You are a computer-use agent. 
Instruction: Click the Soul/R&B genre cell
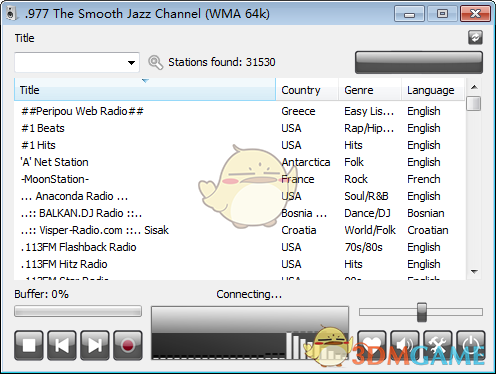[366, 196]
